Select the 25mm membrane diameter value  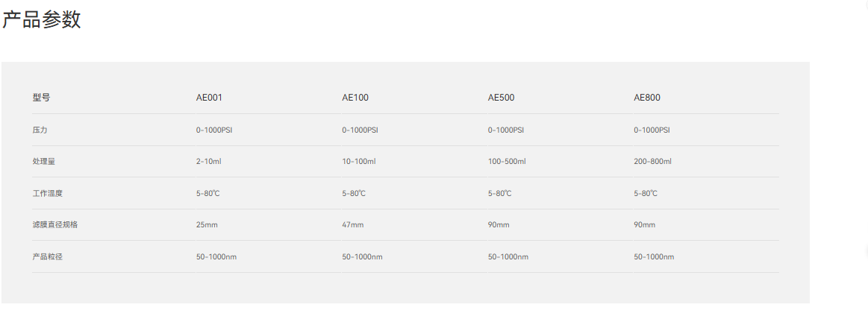(207, 225)
